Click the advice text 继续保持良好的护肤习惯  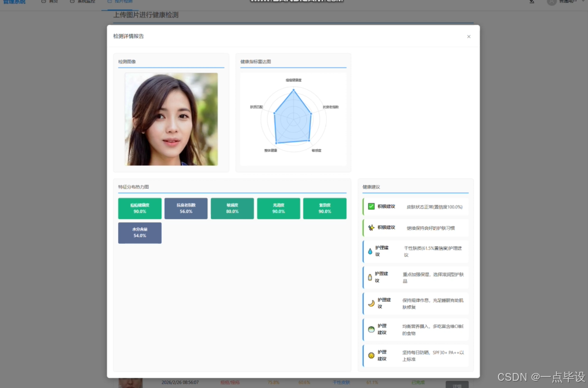coord(431,228)
